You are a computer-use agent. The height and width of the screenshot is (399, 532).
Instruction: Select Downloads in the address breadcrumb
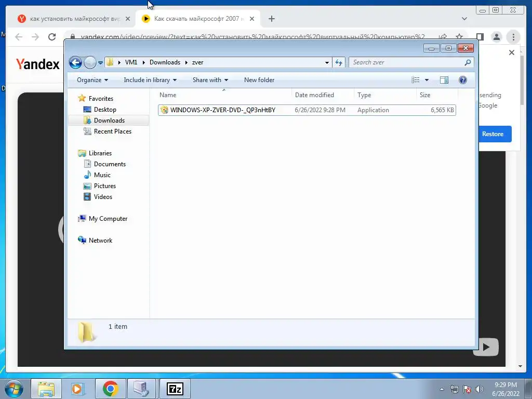165,62
